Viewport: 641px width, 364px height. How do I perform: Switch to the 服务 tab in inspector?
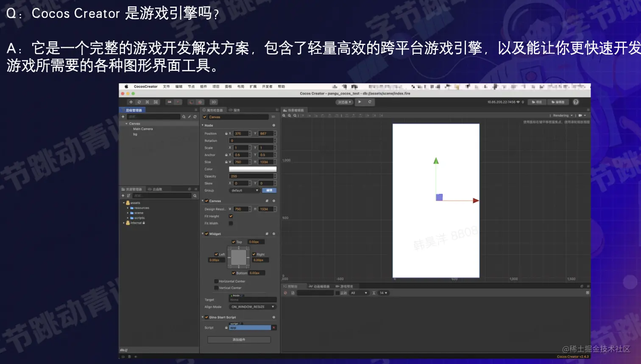point(234,110)
